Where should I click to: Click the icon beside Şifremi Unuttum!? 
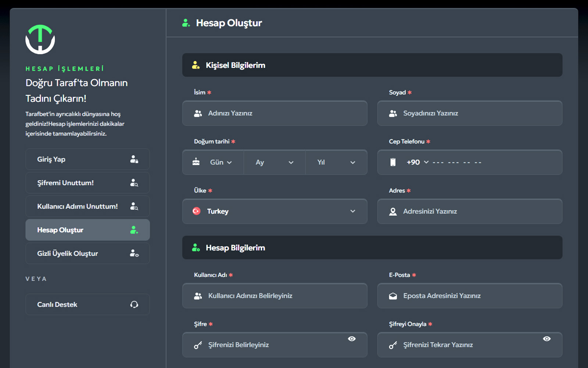click(134, 183)
